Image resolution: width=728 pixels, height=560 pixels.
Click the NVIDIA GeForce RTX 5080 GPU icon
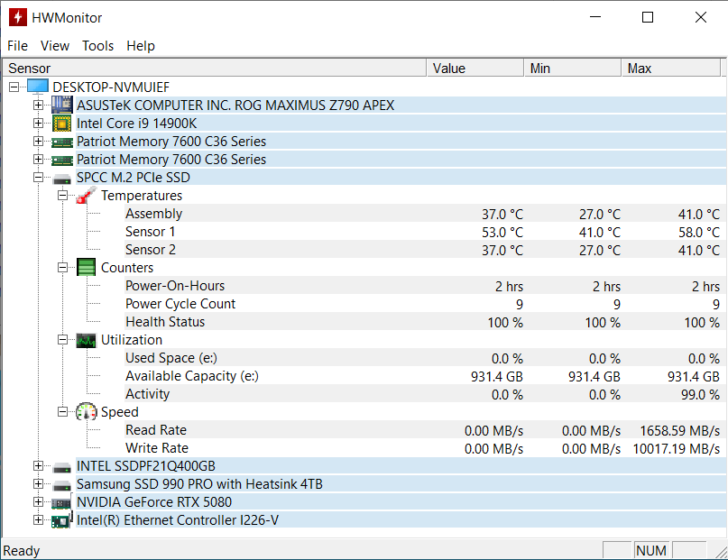pos(61,502)
